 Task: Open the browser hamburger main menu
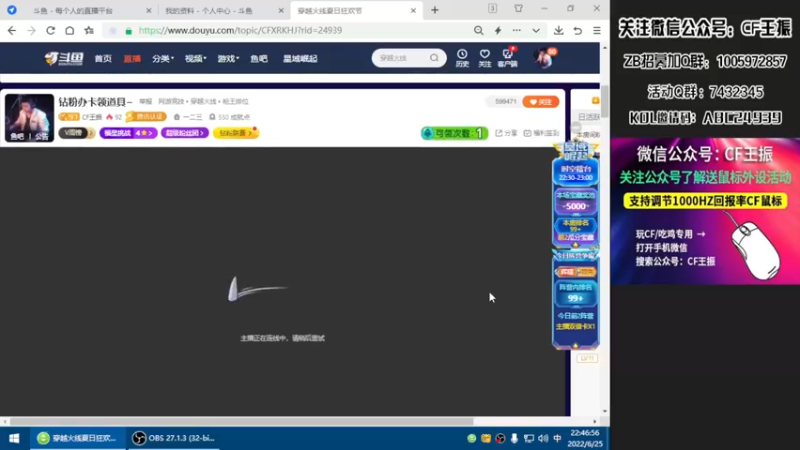pos(596,31)
